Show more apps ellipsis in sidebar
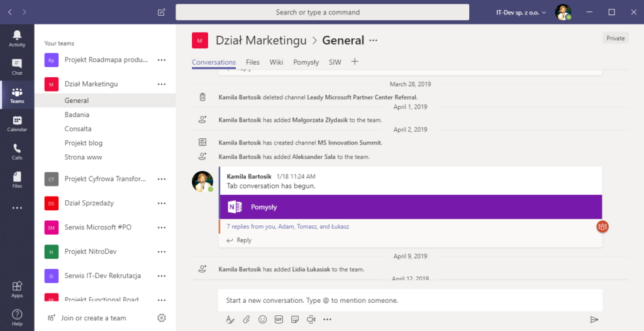 pyautogui.click(x=17, y=208)
